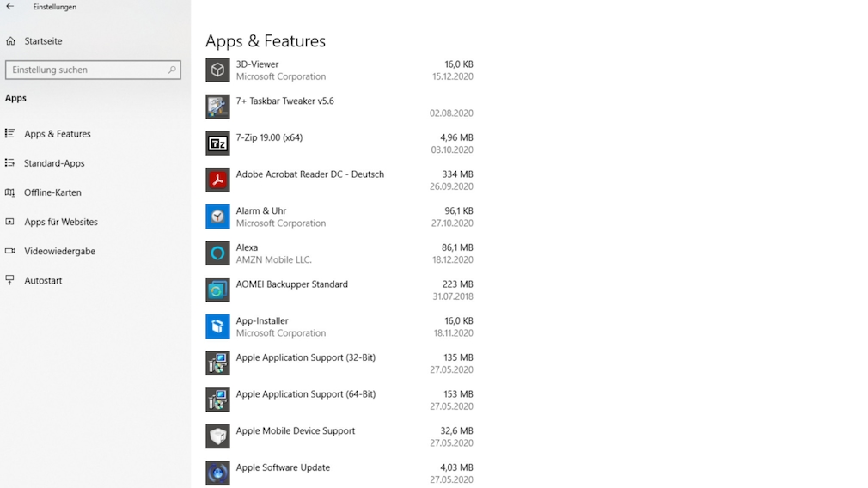
Task: Click the date 02.08.2020
Action: [451, 113]
